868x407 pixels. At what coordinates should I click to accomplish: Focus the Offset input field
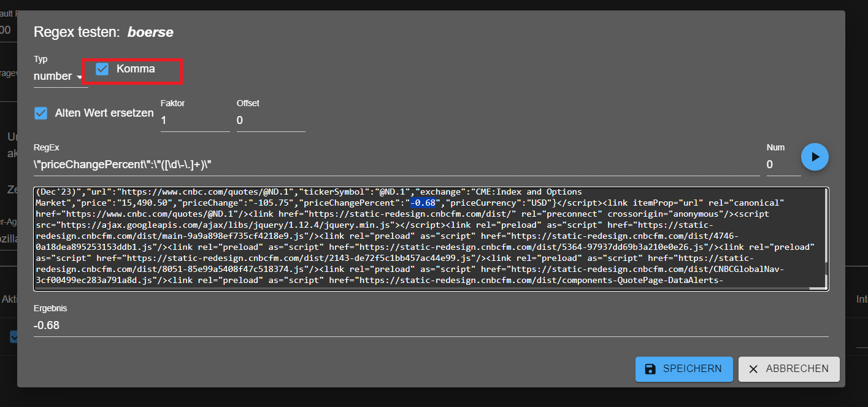pyautogui.click(x=271, y=120)
